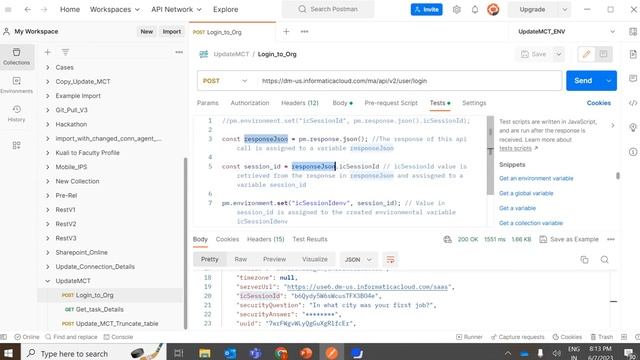Viewport: 640px width, 360px height.
Task: Expand the Cases collection
Action: (48, 67)
